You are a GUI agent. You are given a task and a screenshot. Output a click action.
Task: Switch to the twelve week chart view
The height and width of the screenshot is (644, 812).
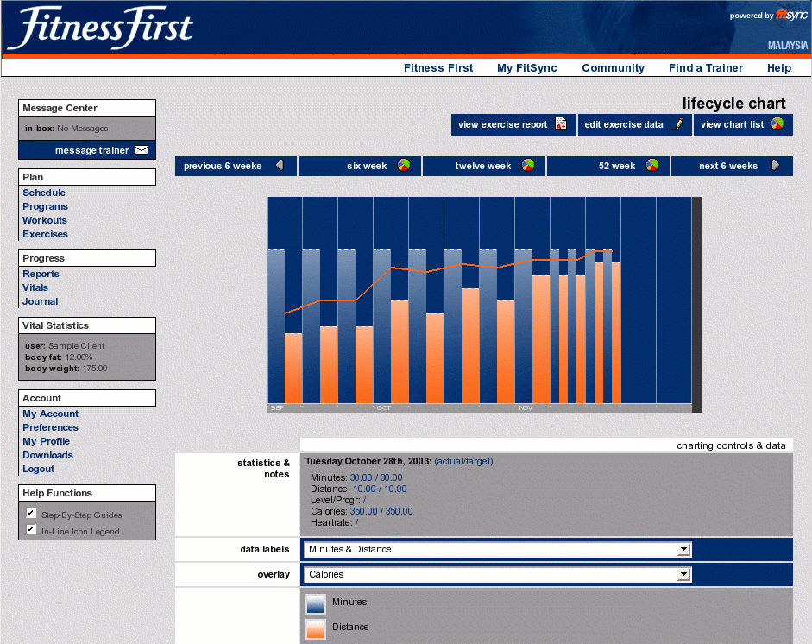[x=484, y=166]
